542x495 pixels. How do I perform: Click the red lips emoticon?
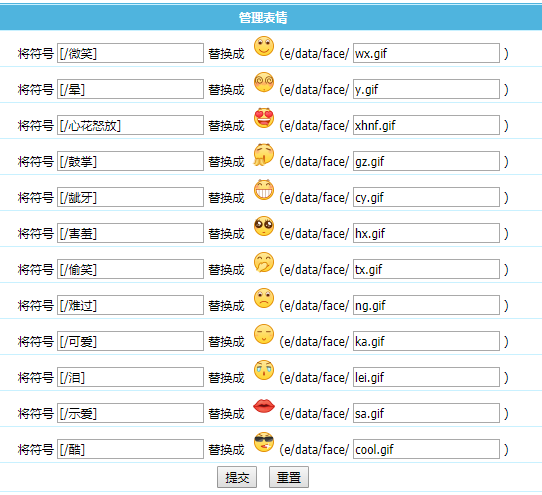[264, 406]
